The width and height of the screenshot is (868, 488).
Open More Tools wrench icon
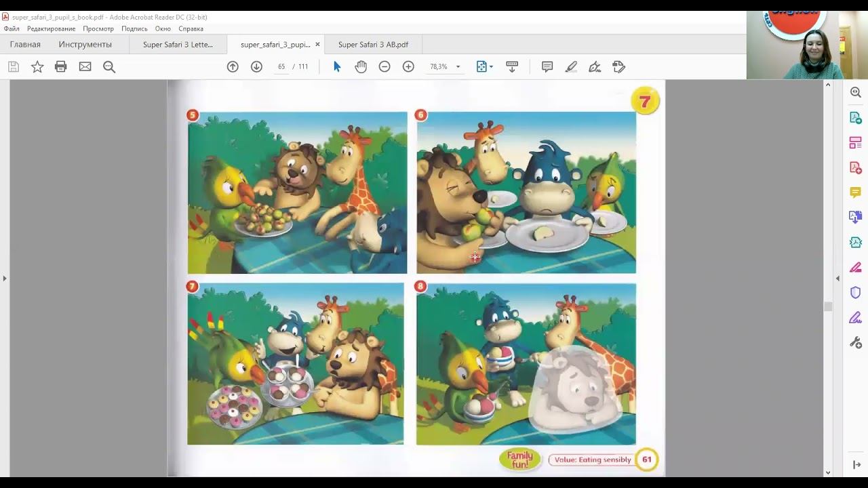tap(856, 342)
